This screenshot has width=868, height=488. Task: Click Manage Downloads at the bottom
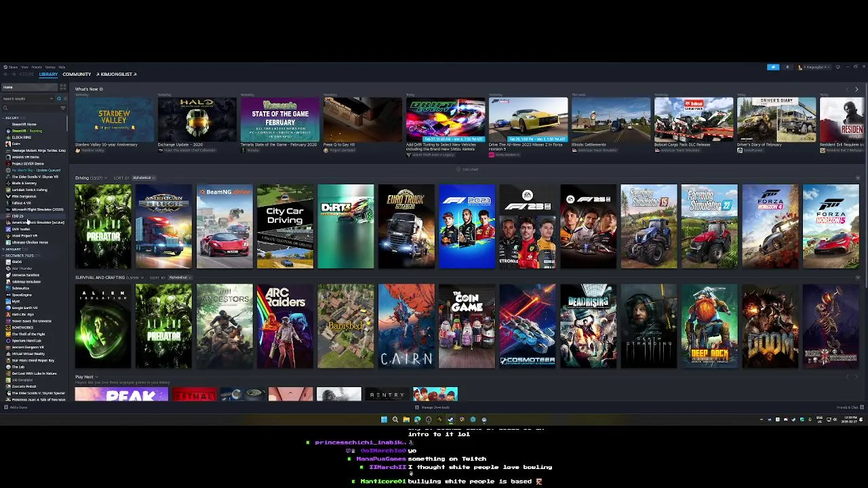point(432,407)
